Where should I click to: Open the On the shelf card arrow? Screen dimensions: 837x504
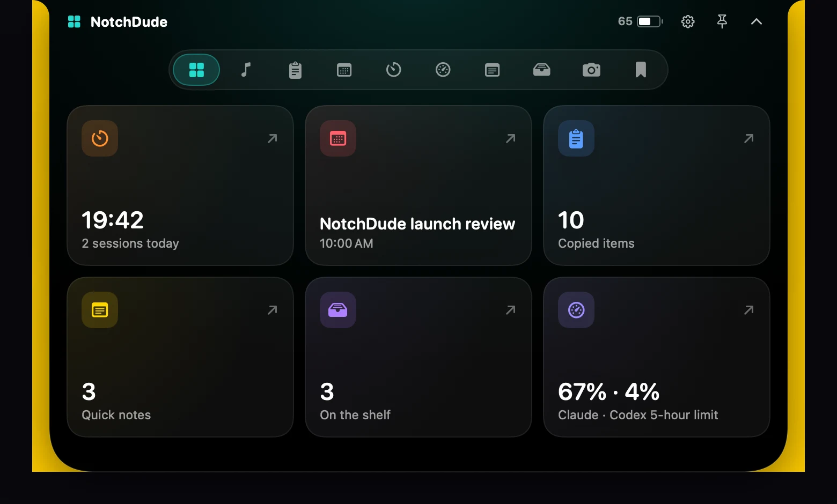pos(511,310)
